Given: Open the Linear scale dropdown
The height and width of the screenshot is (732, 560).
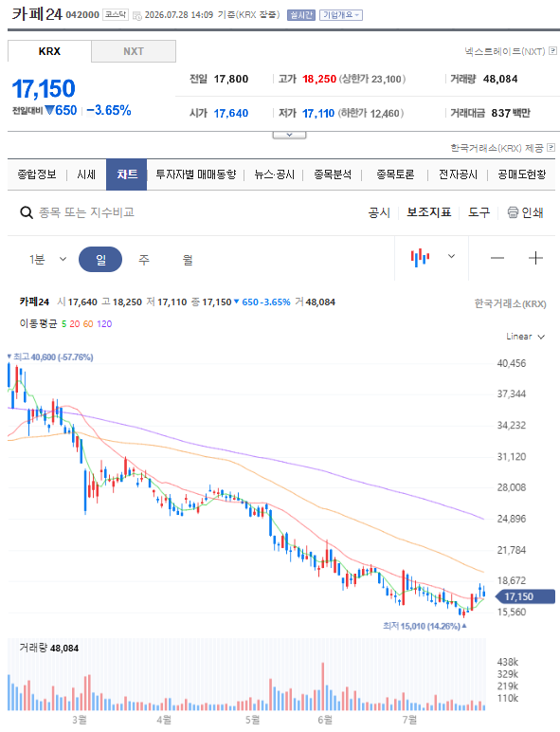Looking at the screenshot, I should [x=526, y=337].
